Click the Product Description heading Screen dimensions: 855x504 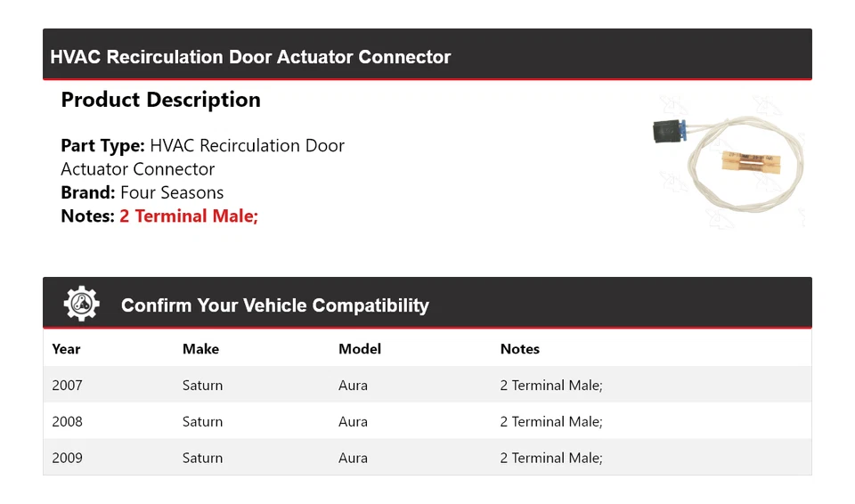pos(160,100)
